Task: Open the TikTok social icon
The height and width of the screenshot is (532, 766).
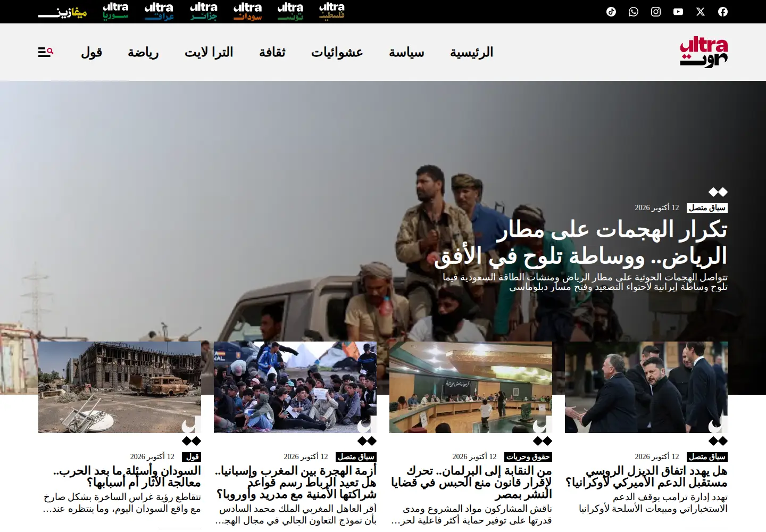Action: pyautogui.click(x=611, y=12)
